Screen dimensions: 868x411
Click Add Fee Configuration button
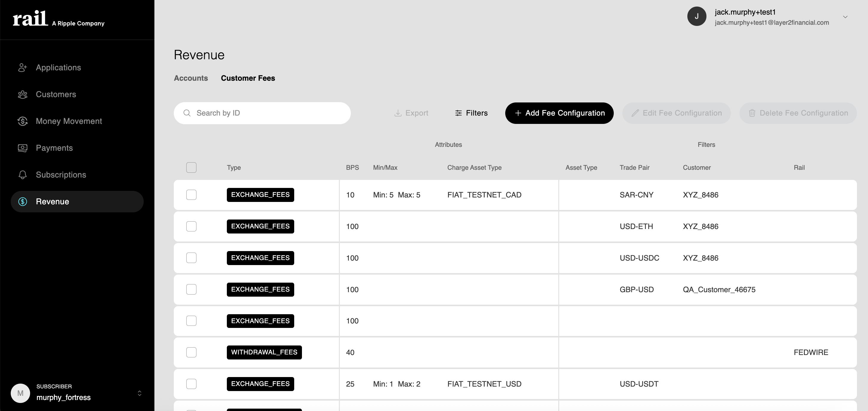[559, 113]
